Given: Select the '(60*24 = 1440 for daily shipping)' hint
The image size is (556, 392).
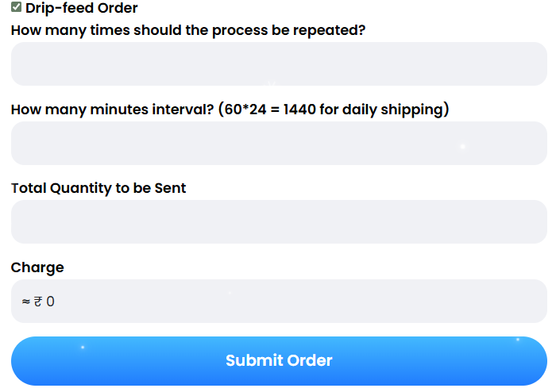Looking at the screenshot, I should [x=334, y=110].
